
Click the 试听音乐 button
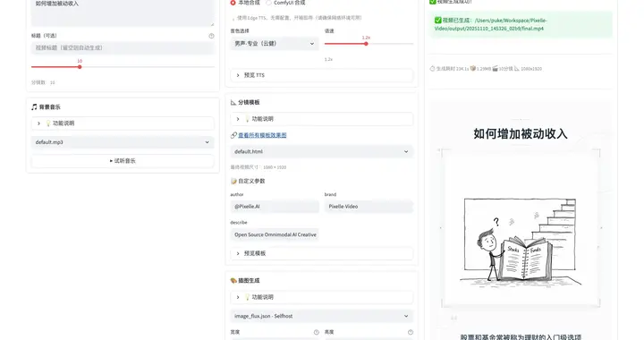coord(123,161)
